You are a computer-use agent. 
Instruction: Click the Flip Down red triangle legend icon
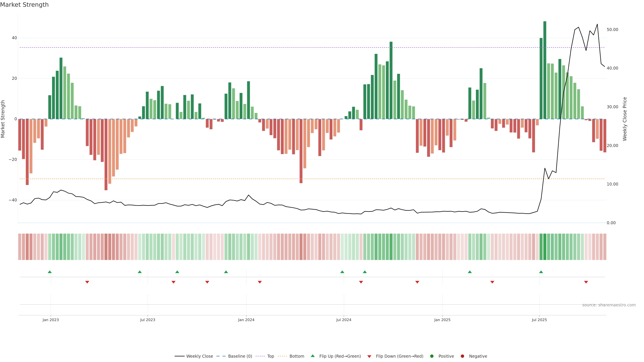[369, 356]
